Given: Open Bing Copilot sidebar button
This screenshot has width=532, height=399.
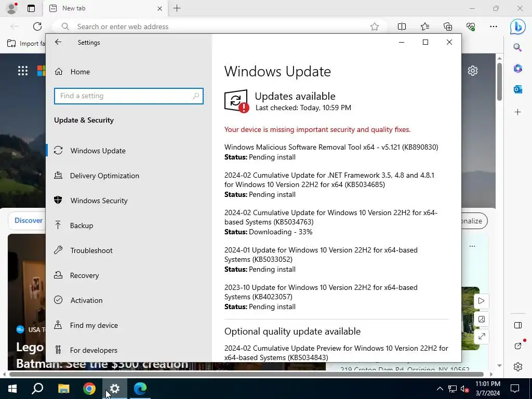Looking at the screenshot, I should [517, 26].
